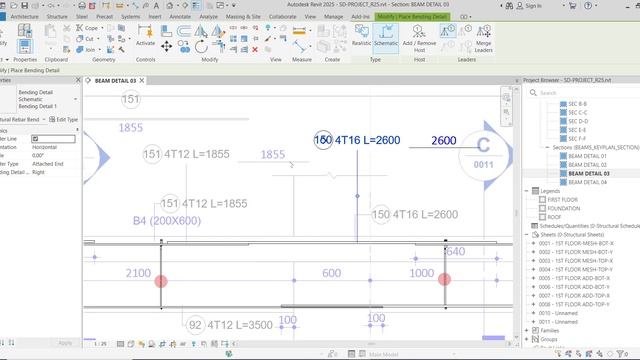Select the Copy tool in Modify panel
The height and width of the screenshot is (360, 640).
click(184, 47)
